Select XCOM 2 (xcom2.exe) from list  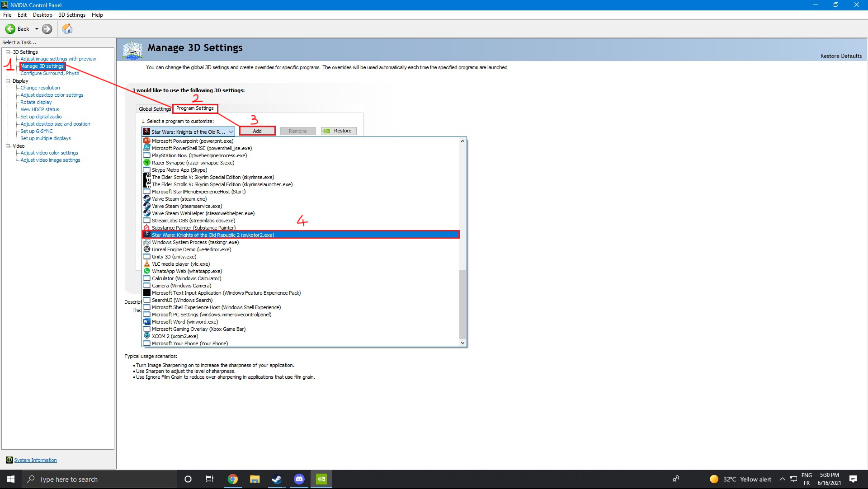pos(175,336)
